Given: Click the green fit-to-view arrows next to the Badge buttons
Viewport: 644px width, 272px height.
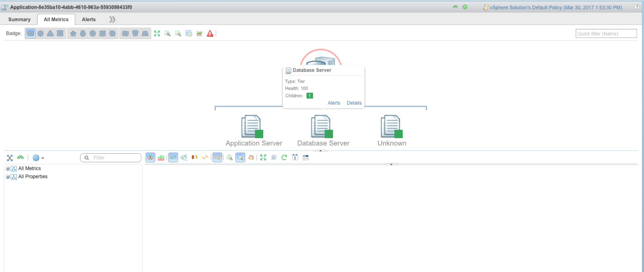Looking at the screenshot, I should coord(157,33).
